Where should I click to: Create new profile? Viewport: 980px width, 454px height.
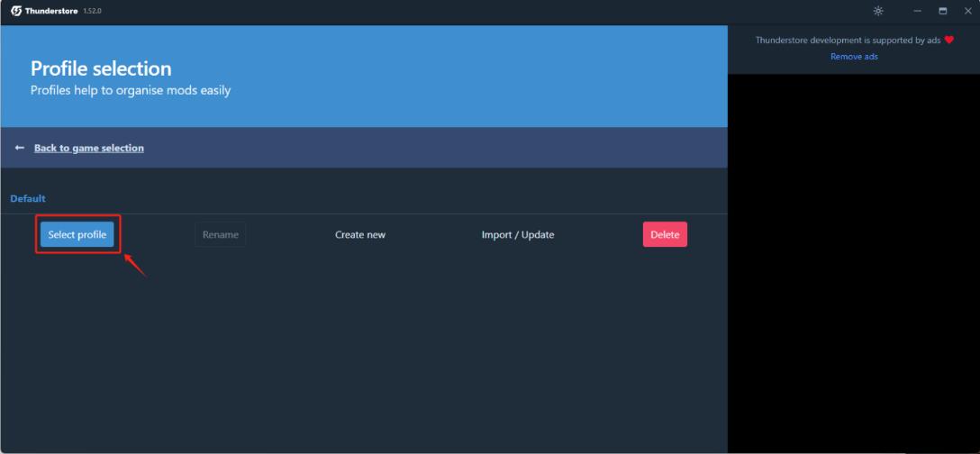(360, 234)
